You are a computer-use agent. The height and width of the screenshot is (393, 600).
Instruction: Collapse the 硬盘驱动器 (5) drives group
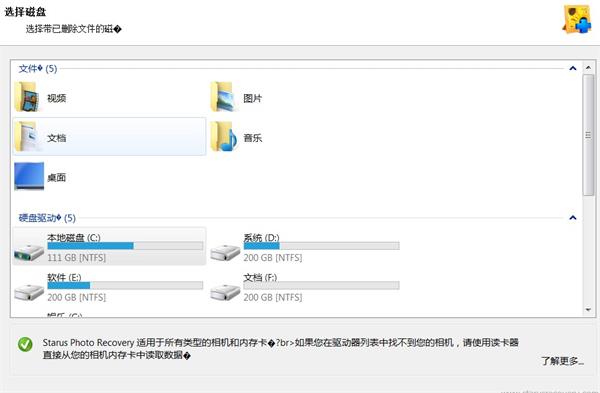(573, 218)
